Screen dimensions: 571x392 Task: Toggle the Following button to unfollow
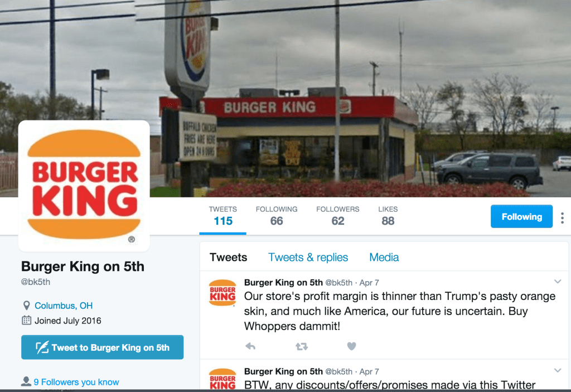click(x=521, y=216)
